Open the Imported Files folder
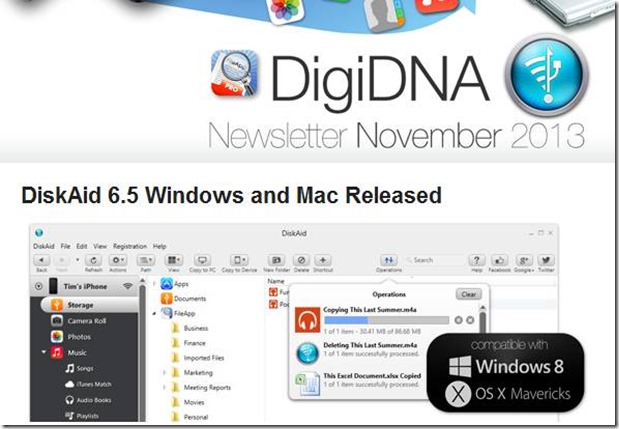This screenshot has width=619, height=429. click(x=198, y=358)
